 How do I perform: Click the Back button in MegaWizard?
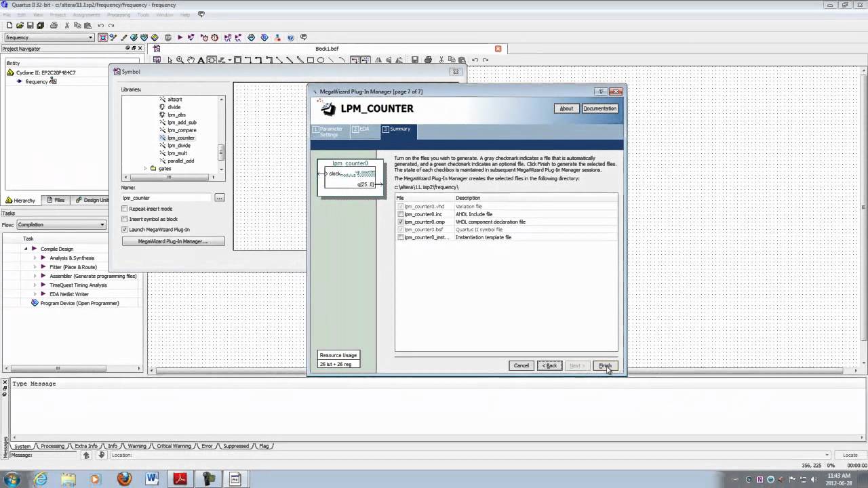(x=549, y=365)
